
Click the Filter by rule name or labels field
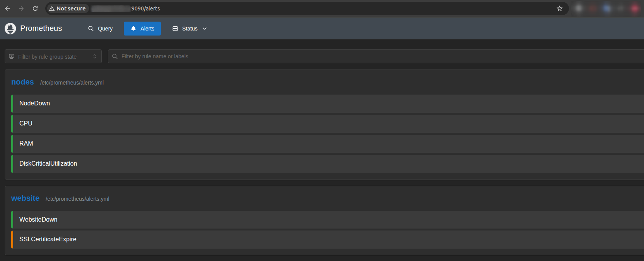[376, 56]
